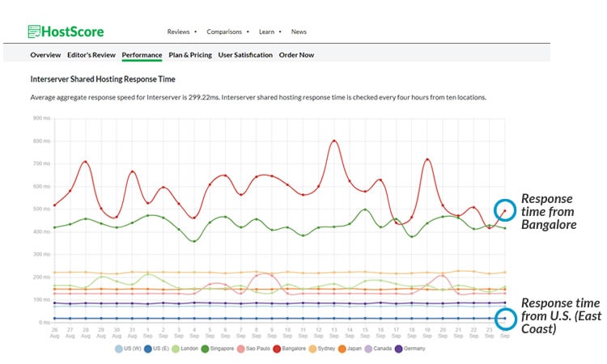Viewport: 607px width, 364px height.
Task: Click the 900 ms axis label
Action: point(41,118)
